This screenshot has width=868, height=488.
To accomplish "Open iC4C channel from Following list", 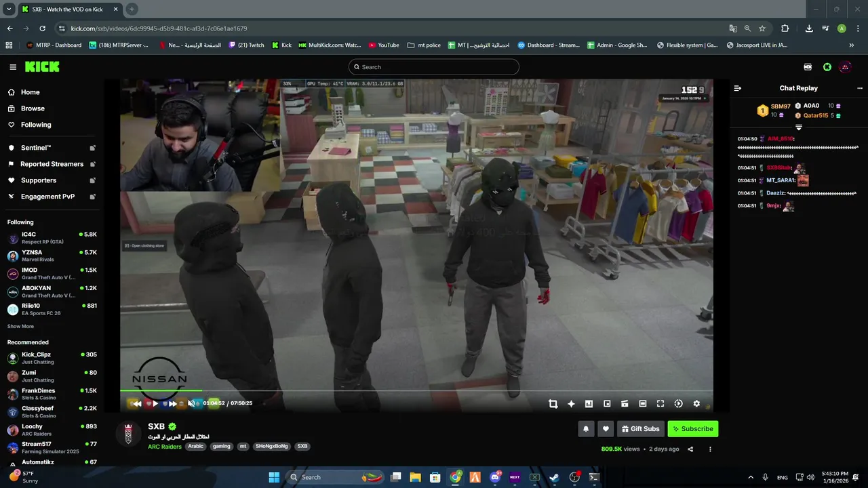I will point(52,238).
